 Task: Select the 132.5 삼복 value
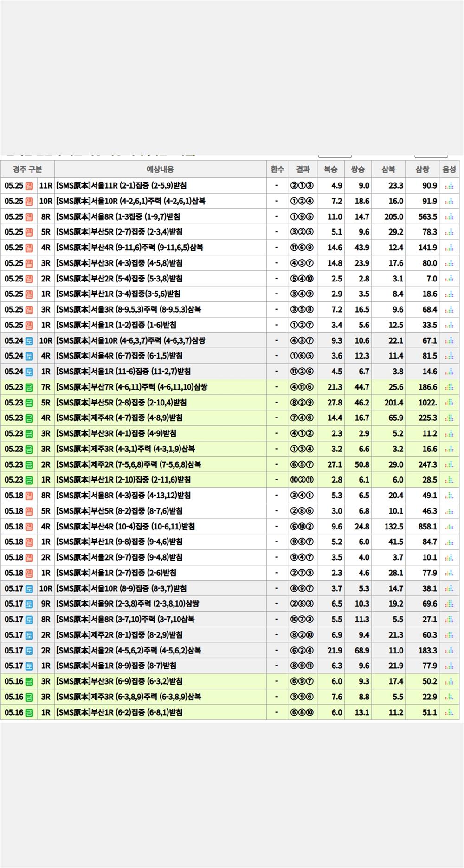click(x=393, y=527)
